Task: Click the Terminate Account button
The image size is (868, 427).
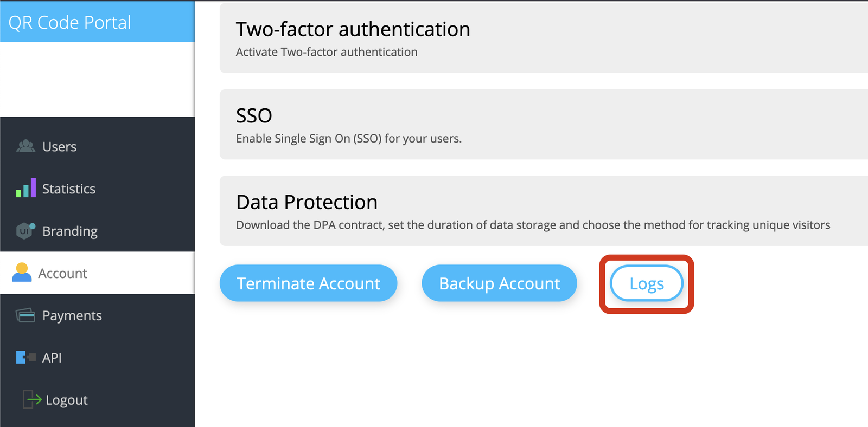Action: coord(308,283)
